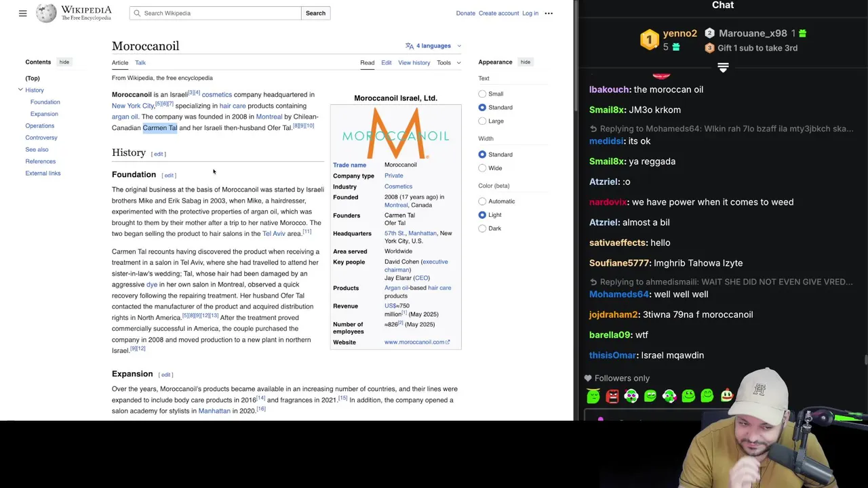The width and height of the screenshot is (868, 488).
Task: Click username thisisOmar in chat
Action: click(613, 355)
